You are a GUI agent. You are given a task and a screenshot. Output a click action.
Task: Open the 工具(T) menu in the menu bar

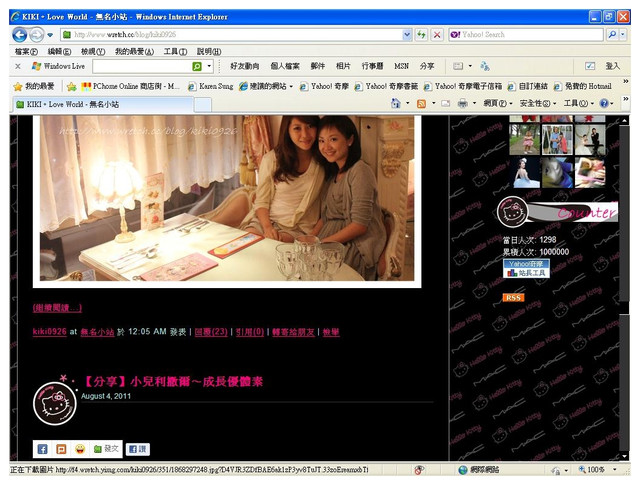[176, 51]
